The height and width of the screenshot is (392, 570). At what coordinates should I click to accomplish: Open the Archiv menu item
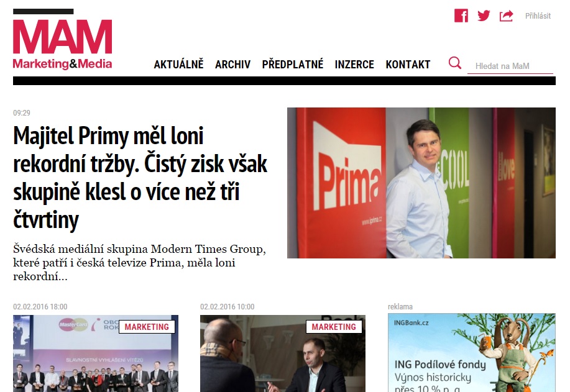click(x=232, y=65)
